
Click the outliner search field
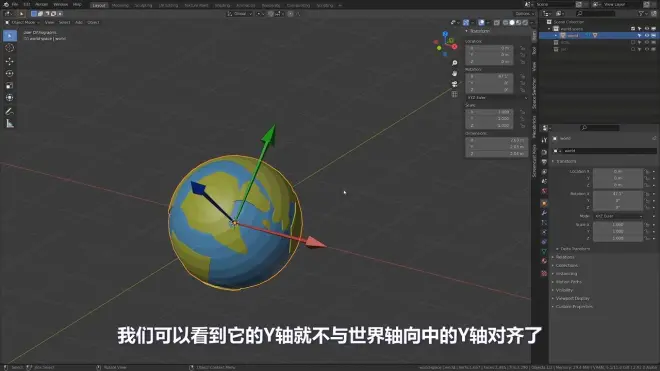pos(595,14)
